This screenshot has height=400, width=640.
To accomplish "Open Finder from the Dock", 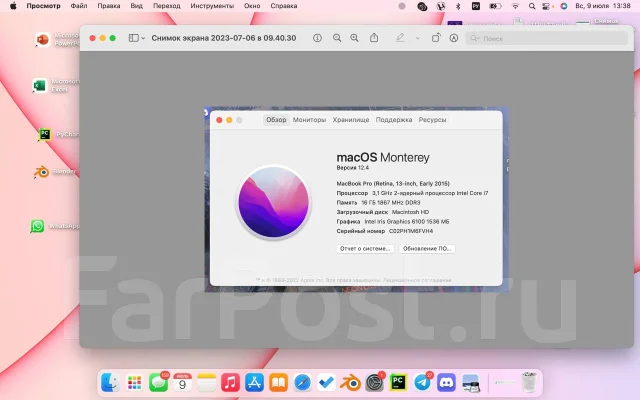I will click(110, 382).
